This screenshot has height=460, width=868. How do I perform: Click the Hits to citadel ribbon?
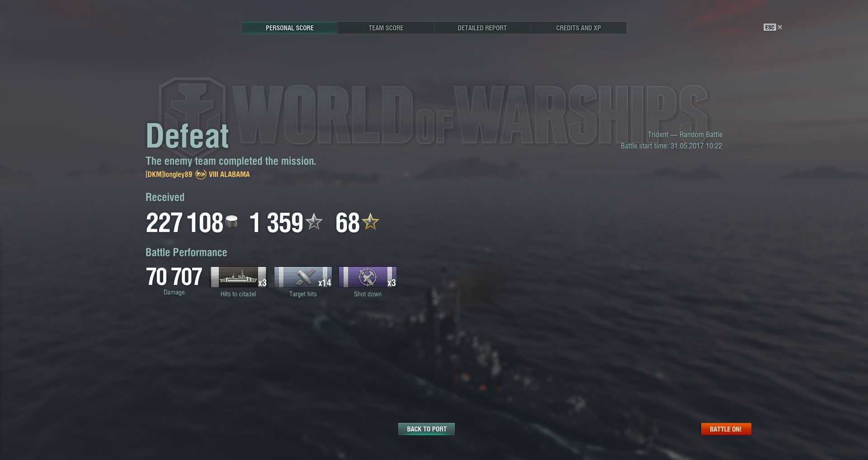pyautogui.click(x=239, y=277)
